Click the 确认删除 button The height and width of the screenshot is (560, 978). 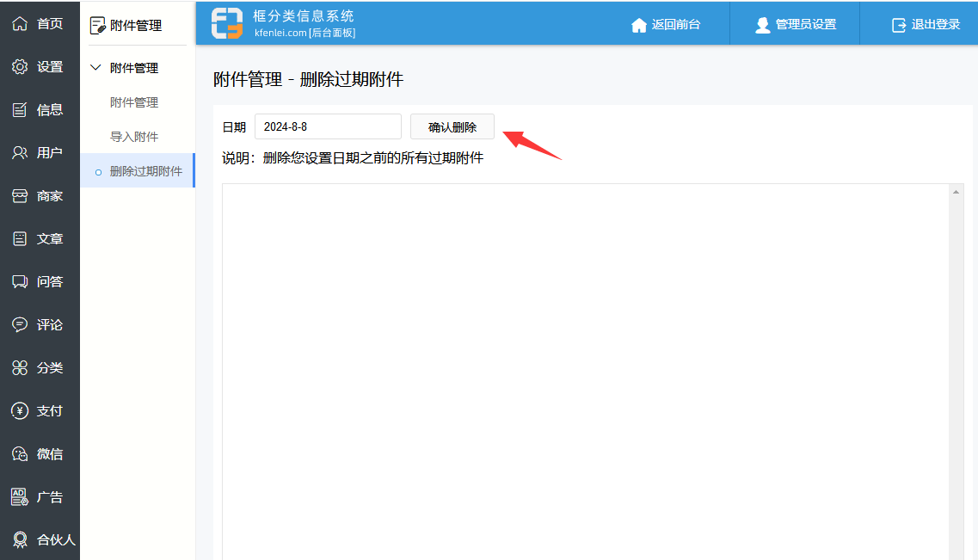coord(452,127)
